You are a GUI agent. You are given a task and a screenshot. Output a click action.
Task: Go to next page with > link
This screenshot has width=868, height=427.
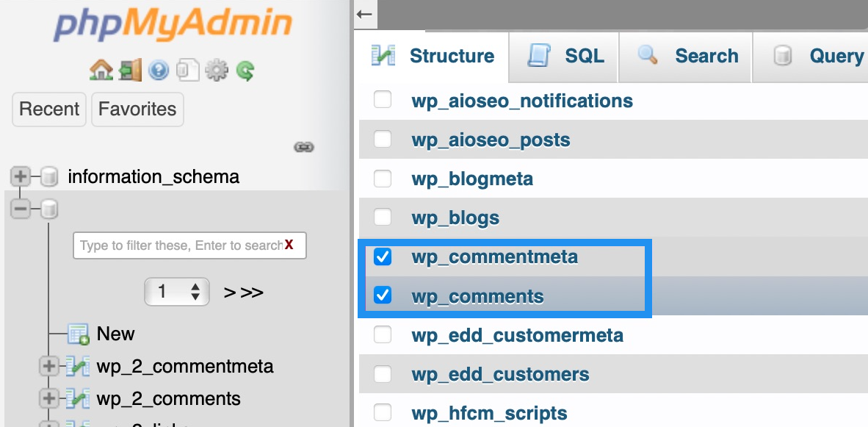pyautogui.click(x=230, y=293)
